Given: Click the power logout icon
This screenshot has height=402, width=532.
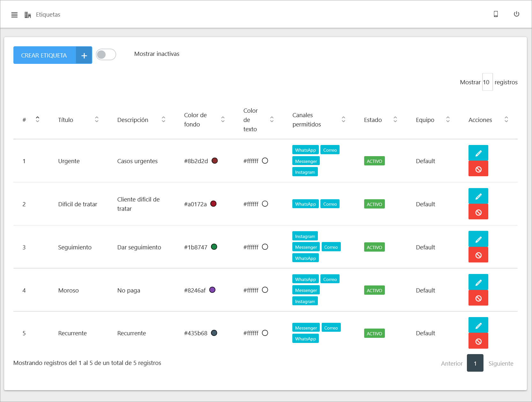Looking at the screenshot, I should tap(516, 14).
